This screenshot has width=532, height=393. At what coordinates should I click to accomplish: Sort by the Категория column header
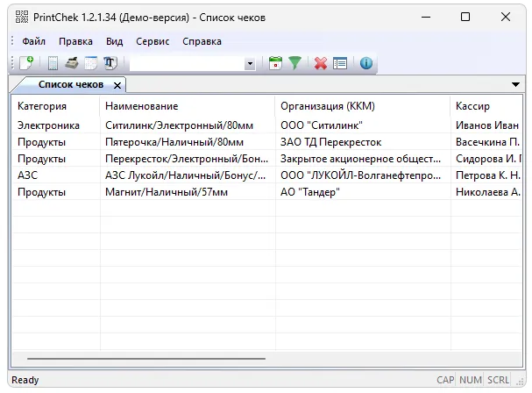click(55, 106)
